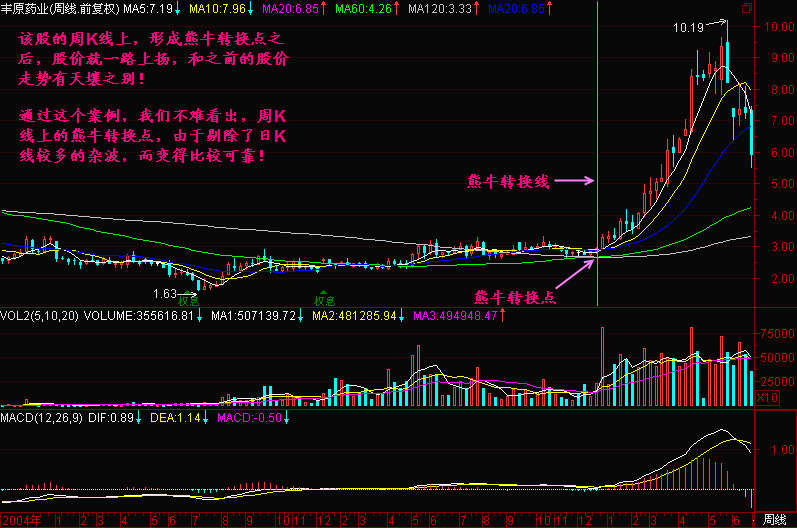Select the 周线 period label at bottom right
Viewport: 797px width, 528px height.
[774, 520]
